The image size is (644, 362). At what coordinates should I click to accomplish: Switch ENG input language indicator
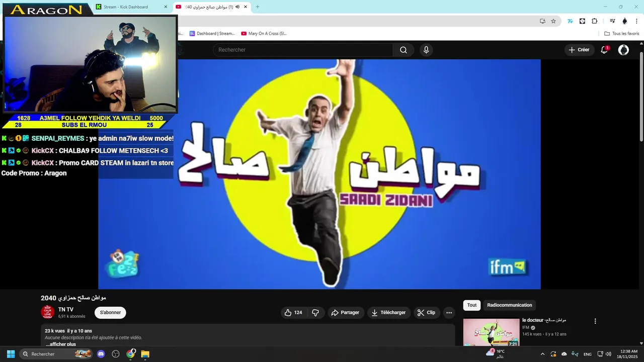pos(587,354)
